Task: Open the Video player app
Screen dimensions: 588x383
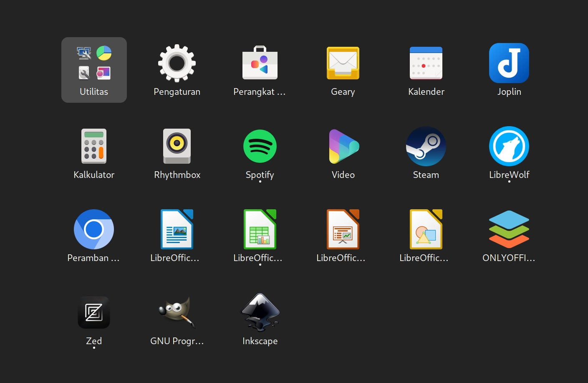Action: point(343,146)
